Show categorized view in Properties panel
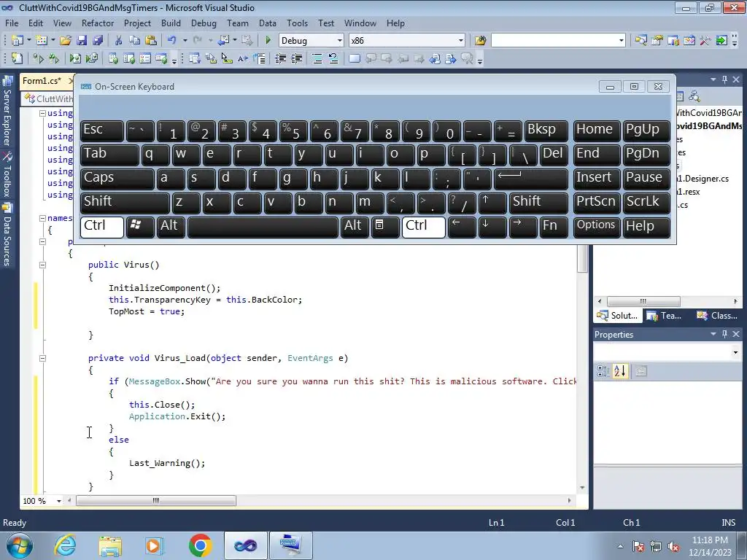This screenshot has width=747, height=560. pyautogui.click(x=603, y=371)
